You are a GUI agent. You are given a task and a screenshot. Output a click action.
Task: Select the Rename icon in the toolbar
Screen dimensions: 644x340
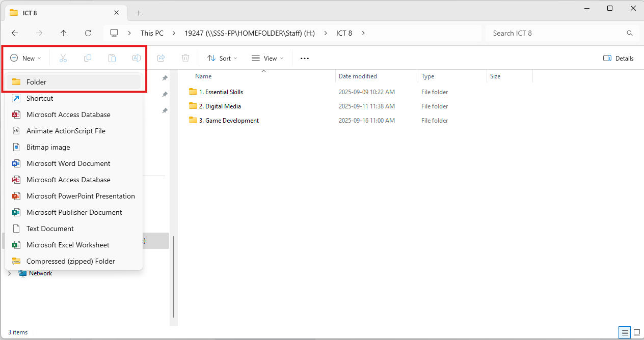pyautogui.click(x=136, y=58)
